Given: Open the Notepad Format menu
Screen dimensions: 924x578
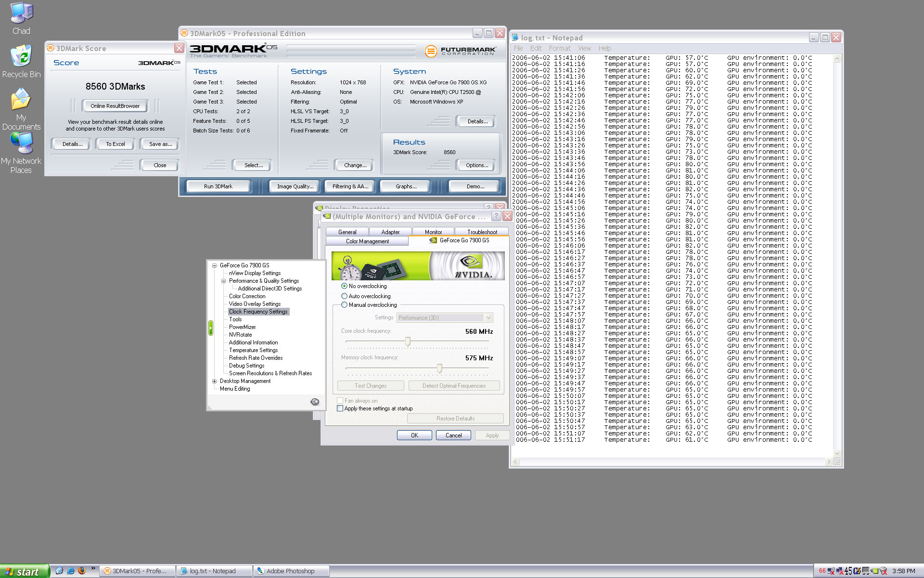Looking at the screenshot, I should click(560, 48).
